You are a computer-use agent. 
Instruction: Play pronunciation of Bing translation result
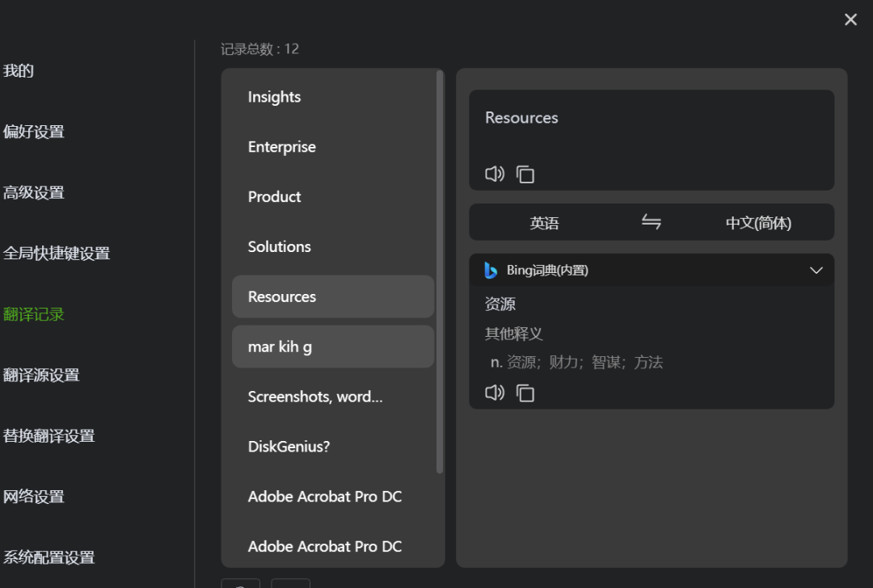[495, 393]
